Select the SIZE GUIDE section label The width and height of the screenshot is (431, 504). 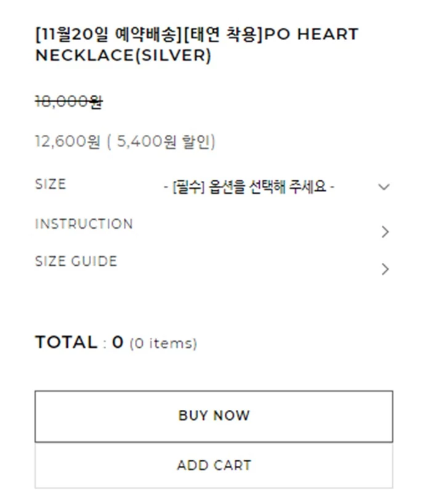click(76, 262)
